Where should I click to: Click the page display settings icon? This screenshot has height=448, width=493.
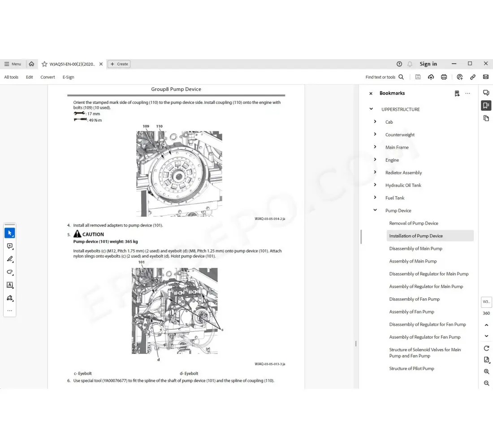coord(486,360)
